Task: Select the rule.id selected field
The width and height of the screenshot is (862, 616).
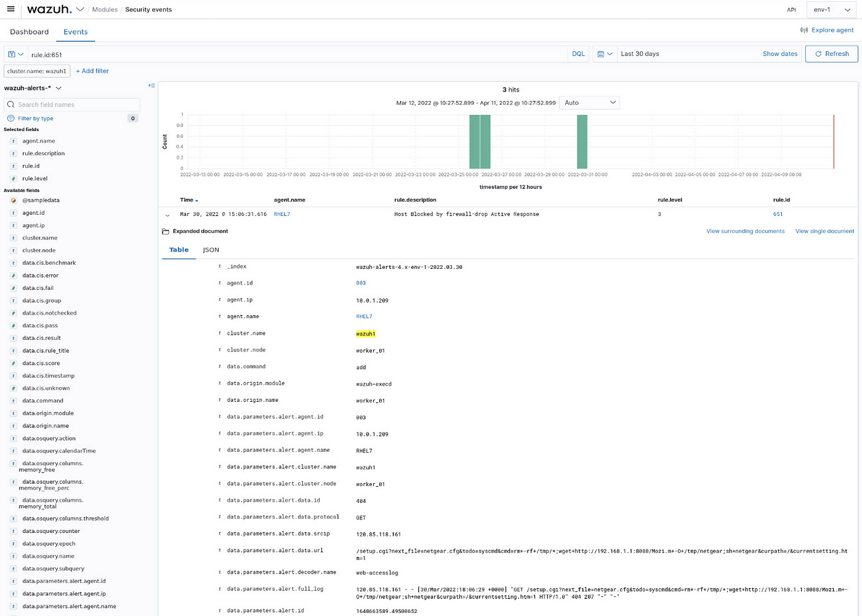Action: point(31,166)
